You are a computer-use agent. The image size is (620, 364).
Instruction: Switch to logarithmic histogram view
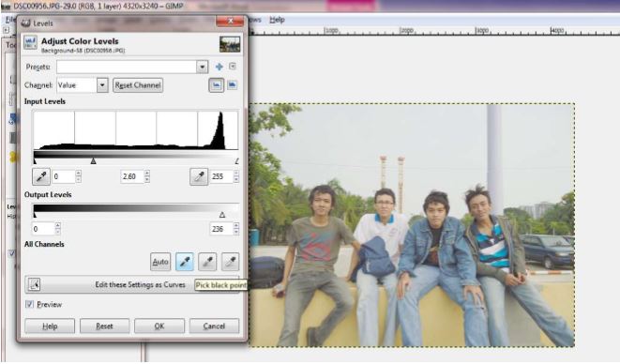coord(232,85)
